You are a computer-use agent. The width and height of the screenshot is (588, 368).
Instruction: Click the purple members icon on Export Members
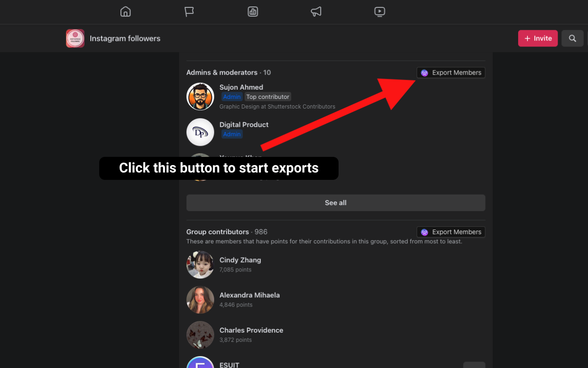pyautogui.click(x=424, y=72)
